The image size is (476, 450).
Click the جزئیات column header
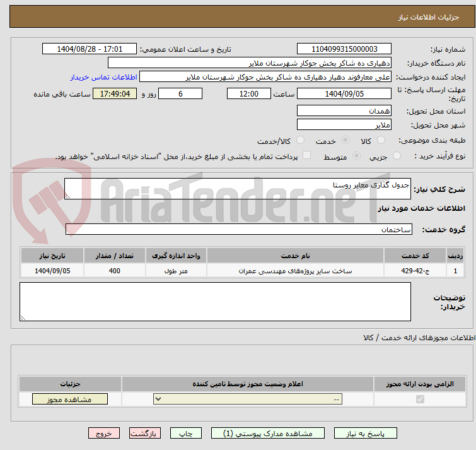click(70, 384)
